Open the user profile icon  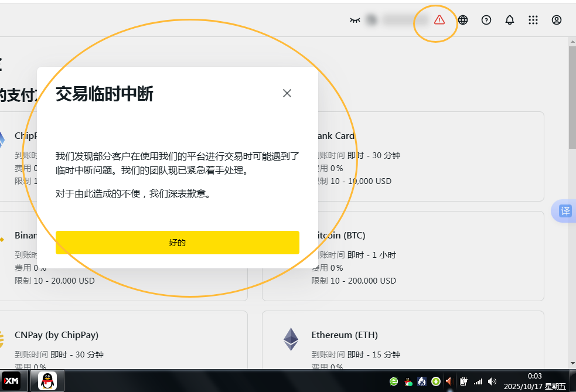click(x=557, y=20)
